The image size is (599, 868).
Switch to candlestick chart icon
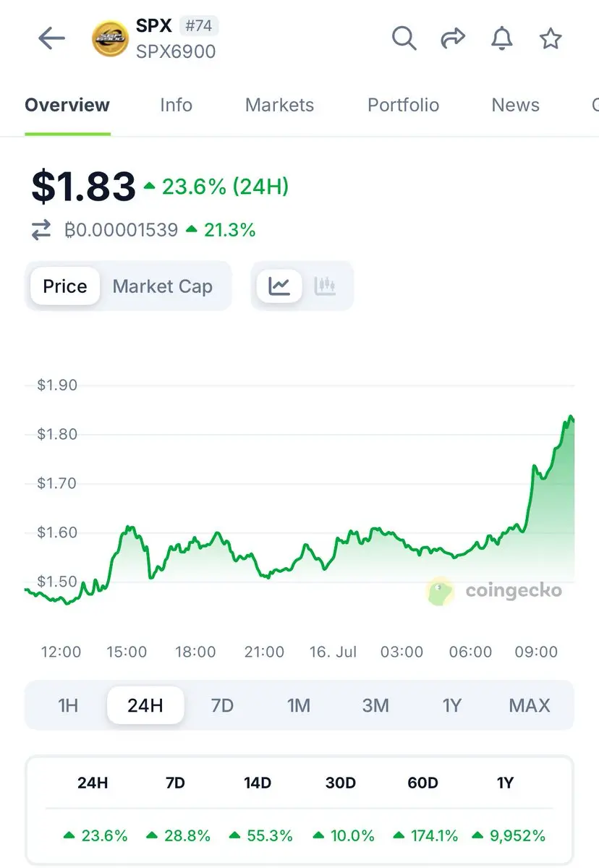pos(326,286)
